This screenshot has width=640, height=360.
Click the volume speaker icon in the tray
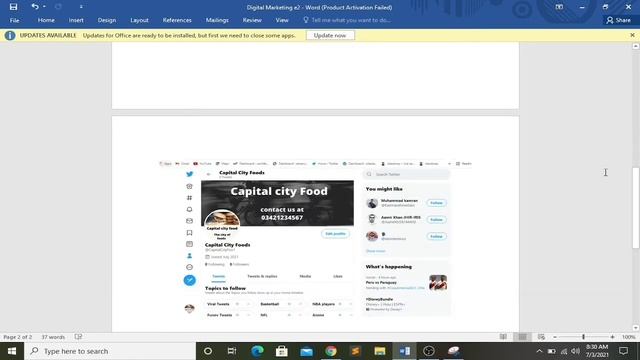[576, 351]
